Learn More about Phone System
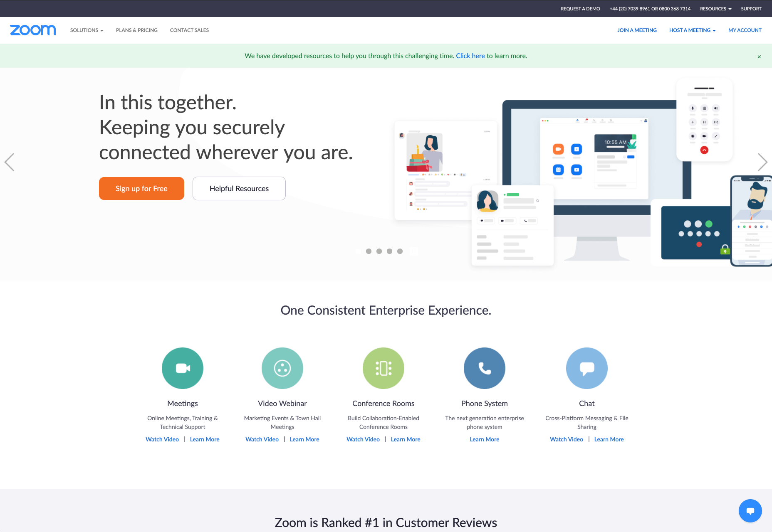This screenshot has width=772, height=532. (485, 439)
